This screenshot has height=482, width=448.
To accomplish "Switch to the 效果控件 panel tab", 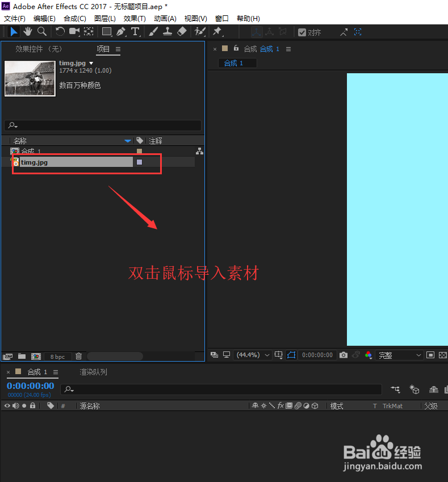I will point(39,49).
